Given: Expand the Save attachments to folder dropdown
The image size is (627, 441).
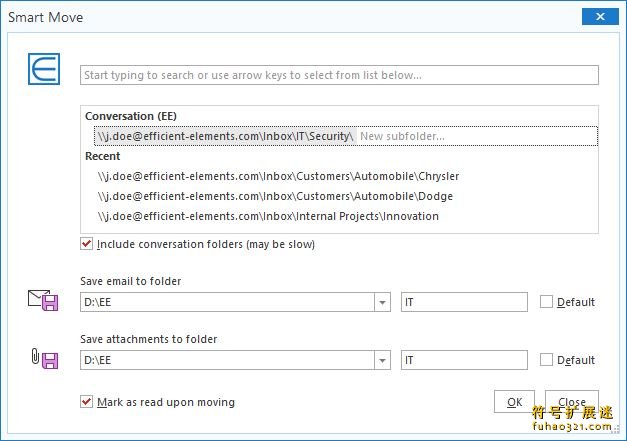Looking at the screenshot, I should click(382, 360).
